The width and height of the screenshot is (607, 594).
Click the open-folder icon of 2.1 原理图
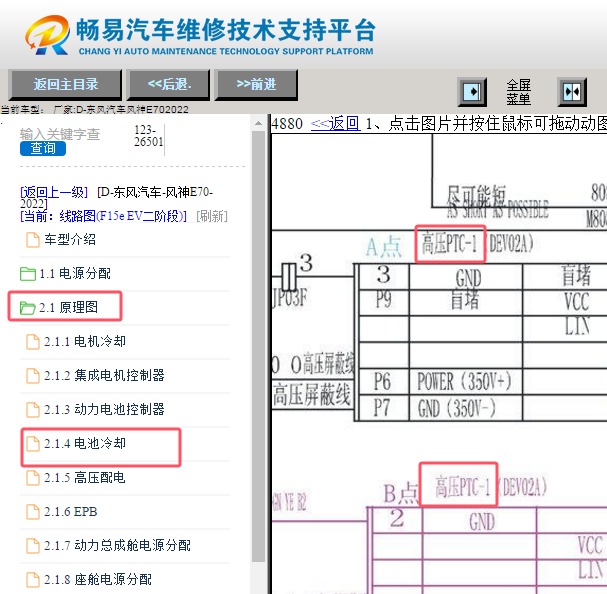point(28,308)
